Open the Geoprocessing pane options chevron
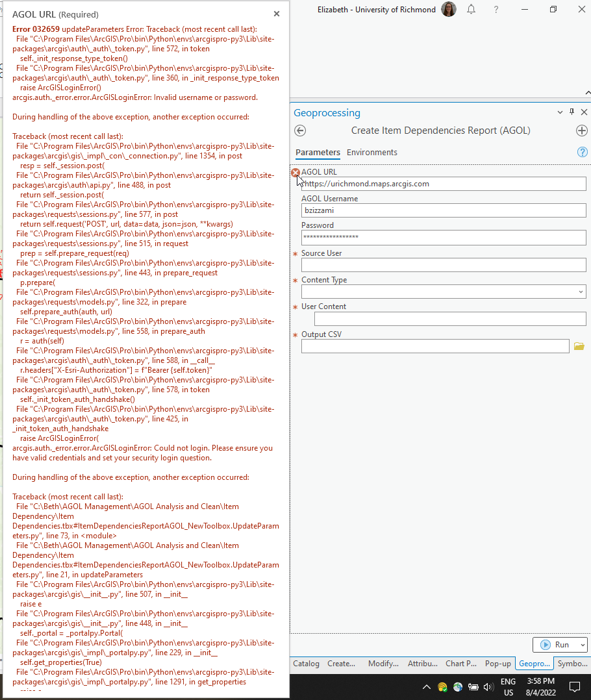The image size is (591, 700). coord(560,112)
